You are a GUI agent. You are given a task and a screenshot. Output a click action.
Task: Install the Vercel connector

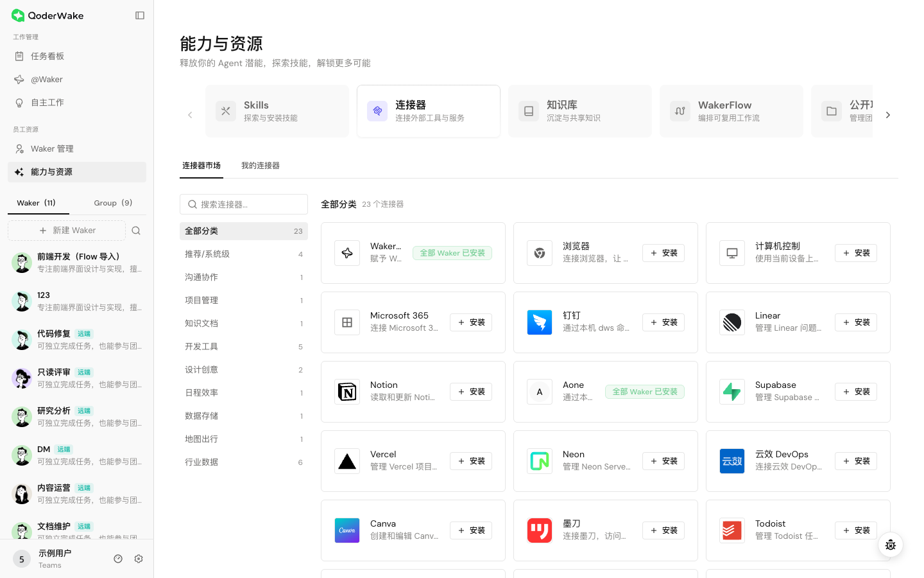click(471, 461)
